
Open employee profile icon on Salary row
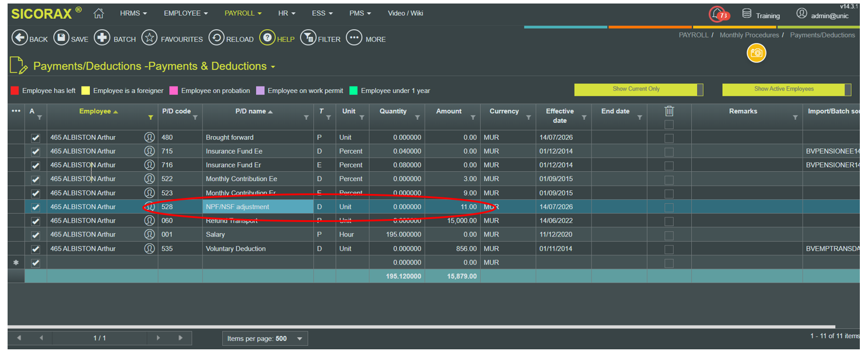149,234
